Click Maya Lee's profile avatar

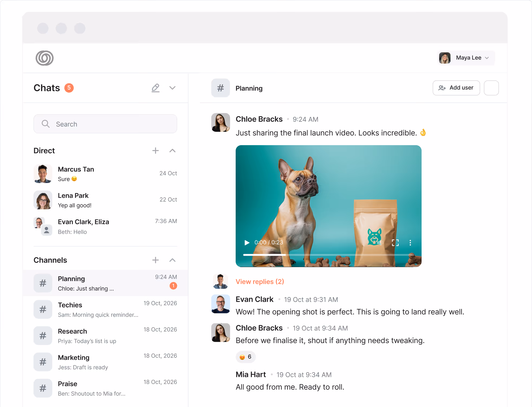445,58
